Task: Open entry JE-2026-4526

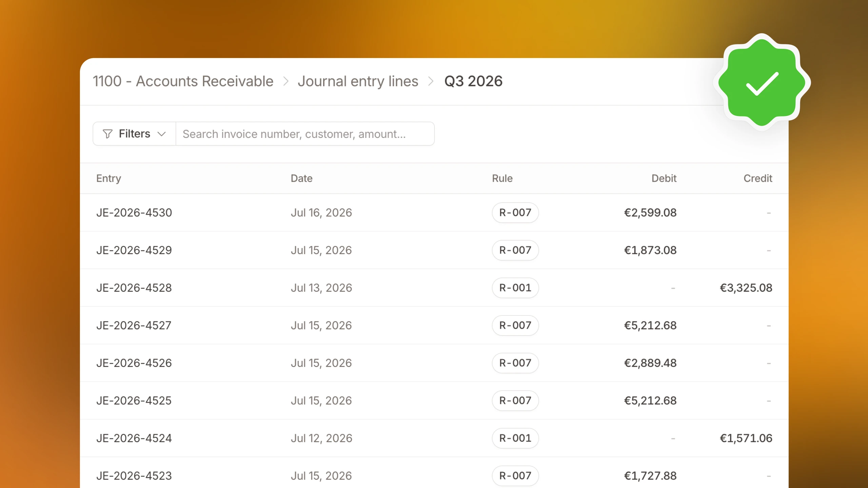Action: coord(134,363)
